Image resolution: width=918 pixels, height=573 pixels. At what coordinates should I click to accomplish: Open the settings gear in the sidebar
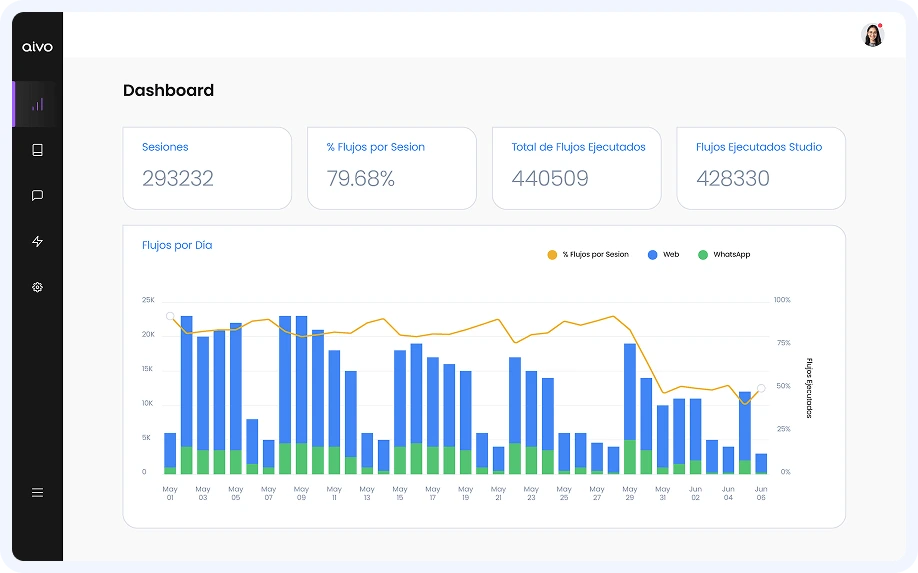point(37,287)
